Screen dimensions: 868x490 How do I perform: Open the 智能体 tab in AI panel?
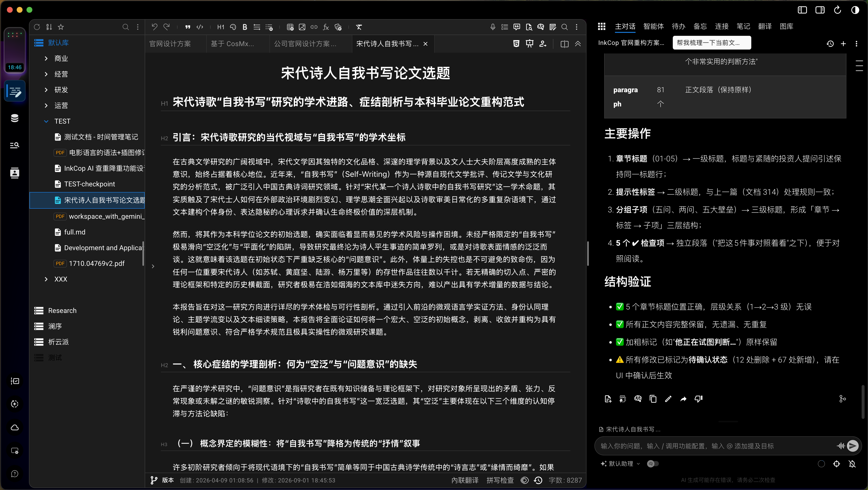(x=653, y=26)
